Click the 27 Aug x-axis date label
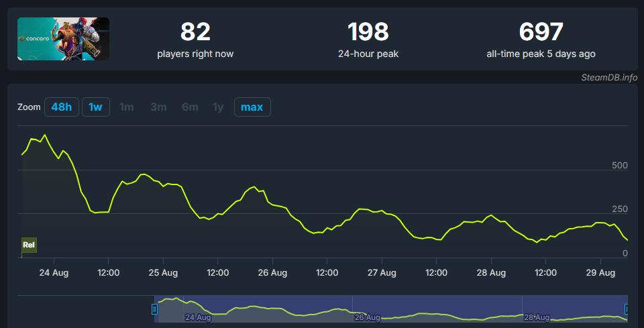Viewport: 644px width, 328px height. click(x=382, y=273)
